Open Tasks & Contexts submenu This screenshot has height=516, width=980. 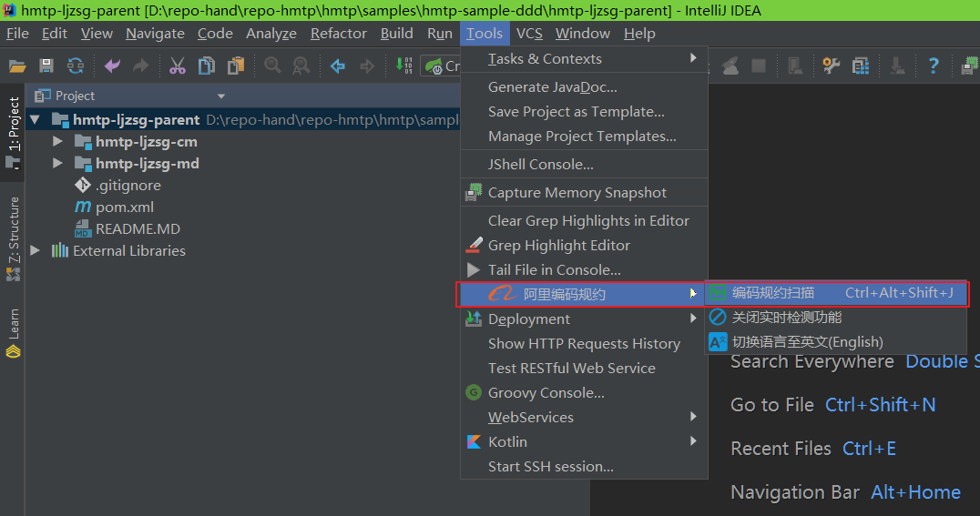584,59
